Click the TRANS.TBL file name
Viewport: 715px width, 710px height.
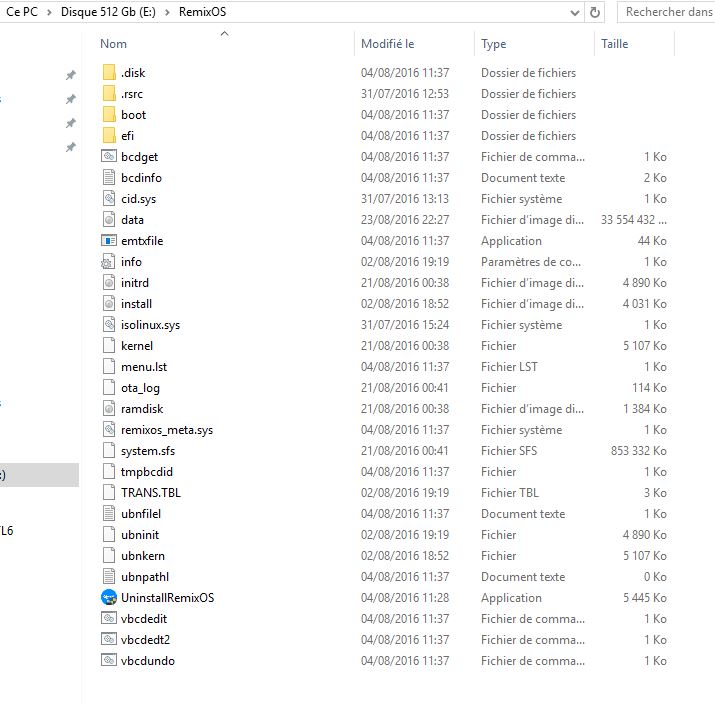coord(151,492)
